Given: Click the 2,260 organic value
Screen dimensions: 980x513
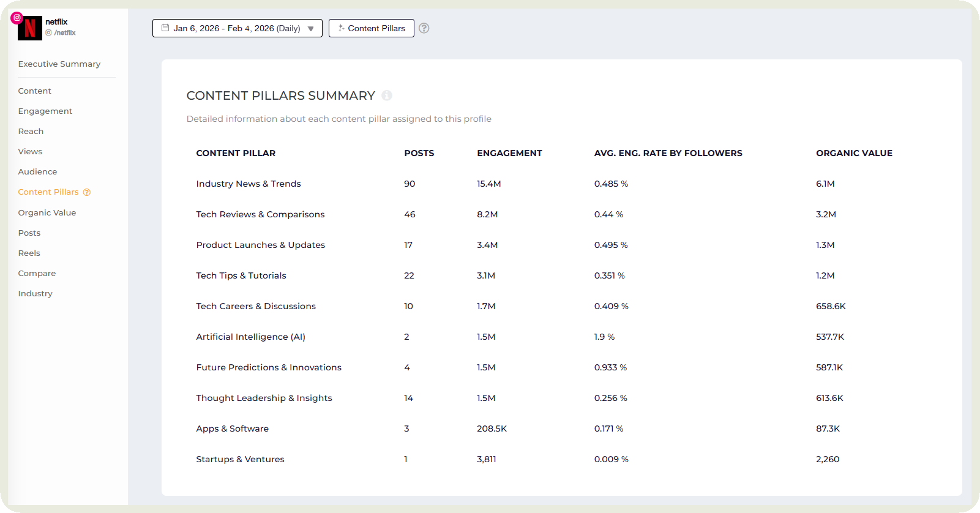Looking at the screenshot, I should point(828,459).
